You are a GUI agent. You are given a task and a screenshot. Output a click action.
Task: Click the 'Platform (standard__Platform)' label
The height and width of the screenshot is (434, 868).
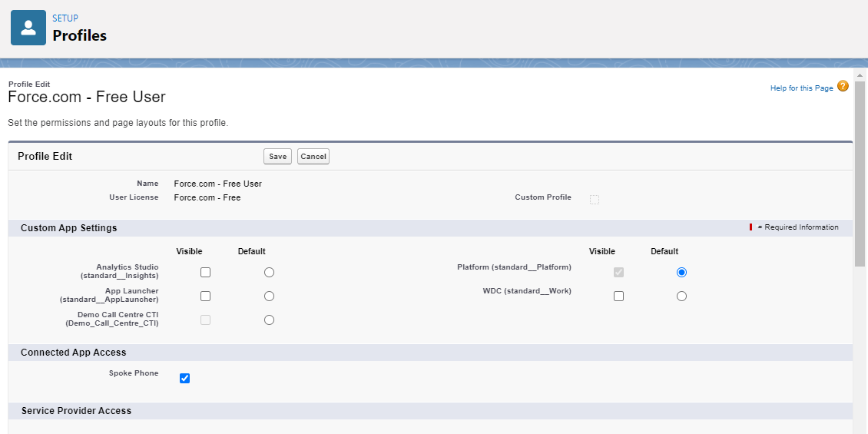(x=514, y=267)
